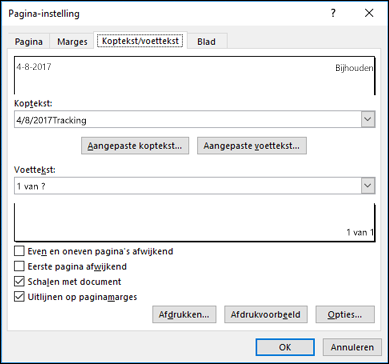Click '1 van 1' in footer preview
This screenshot has height=364, width=389.
pyautogui.click(x=360, y=232)
